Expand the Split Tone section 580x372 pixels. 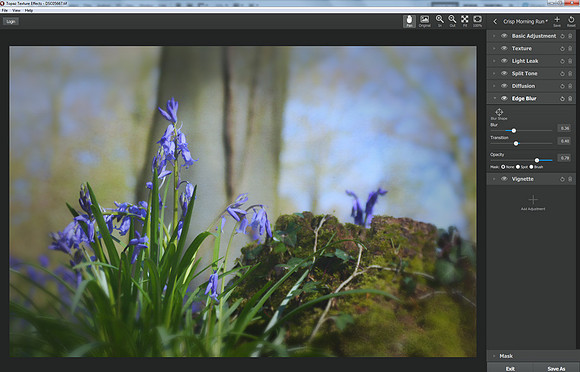(x=495, y=73)
